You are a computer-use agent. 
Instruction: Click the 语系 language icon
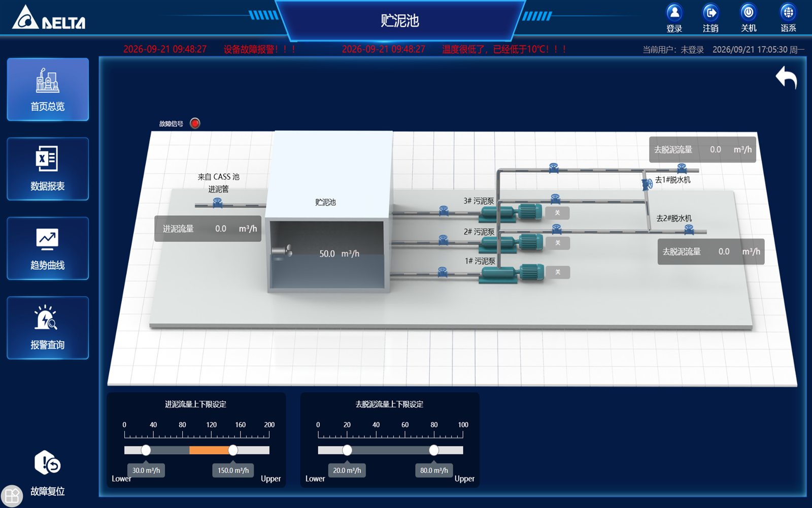(788, 12)
